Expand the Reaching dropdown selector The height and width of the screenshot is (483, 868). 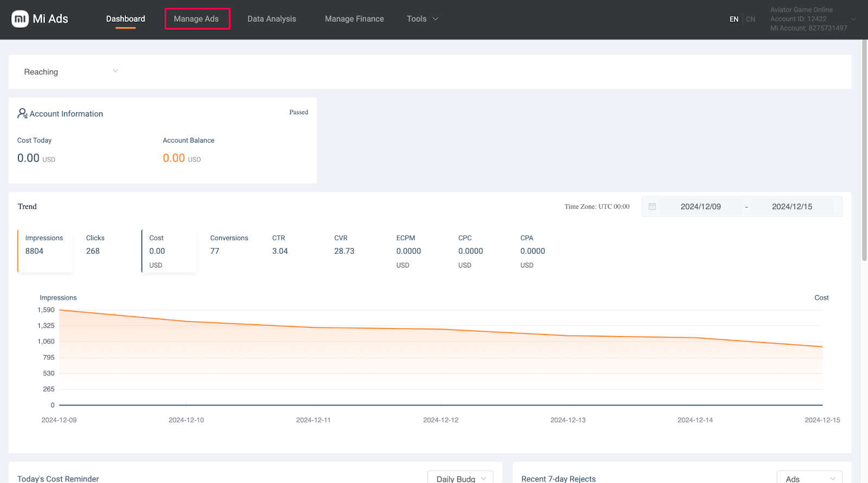point(71,72)
